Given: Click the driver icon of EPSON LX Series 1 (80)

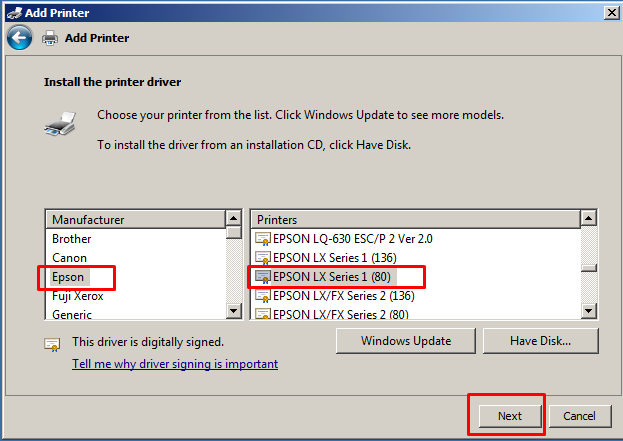Looking at the screenshot, I should (263, 277).
